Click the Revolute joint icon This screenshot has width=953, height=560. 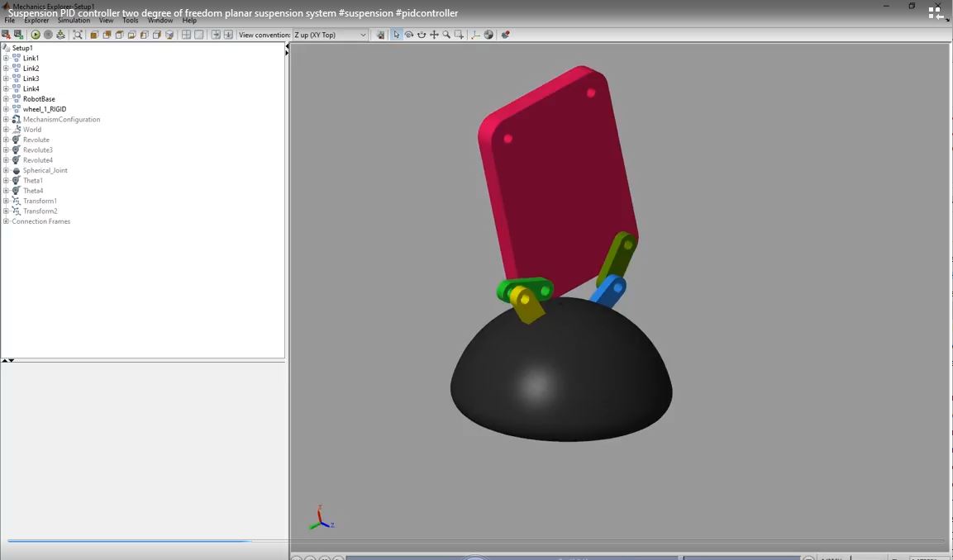(x=17, y=140)
